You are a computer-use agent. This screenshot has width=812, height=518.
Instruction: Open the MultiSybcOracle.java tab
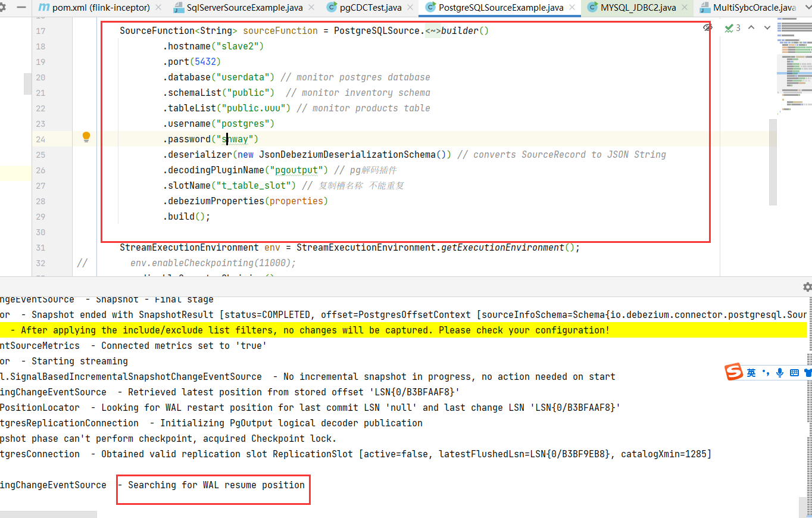pos(754,8)
